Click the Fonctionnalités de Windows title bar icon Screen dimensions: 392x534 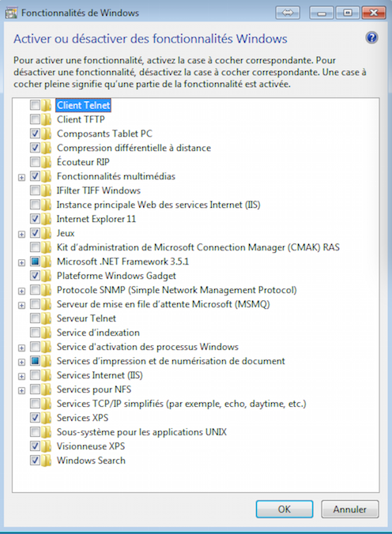tap(11, 13)
